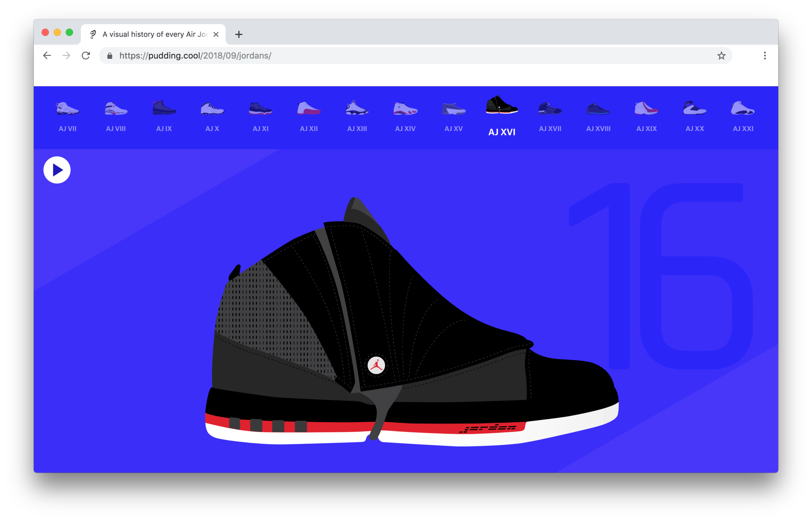Close the Air Jordan history tab

[x=216, y=34]
